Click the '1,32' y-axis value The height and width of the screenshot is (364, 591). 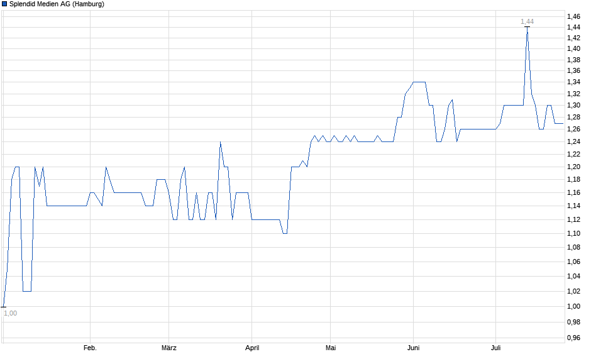(x=573, y=94)
